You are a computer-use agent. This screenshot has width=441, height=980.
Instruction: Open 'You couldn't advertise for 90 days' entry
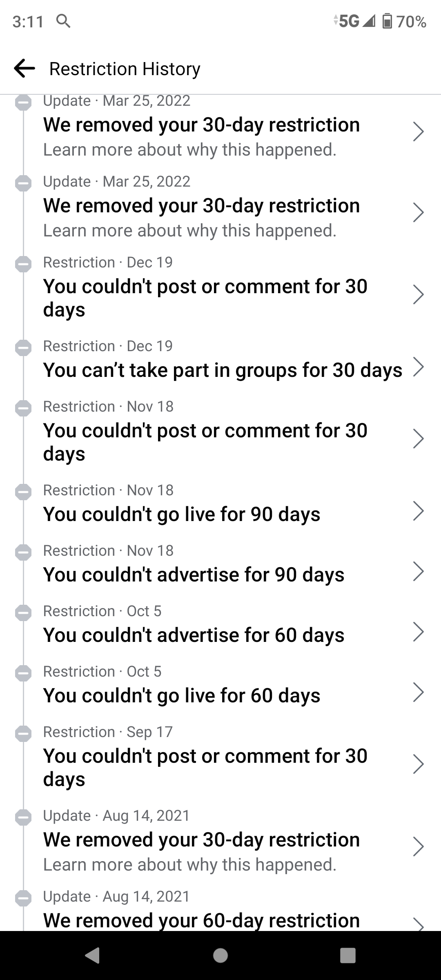click(194, 575)
